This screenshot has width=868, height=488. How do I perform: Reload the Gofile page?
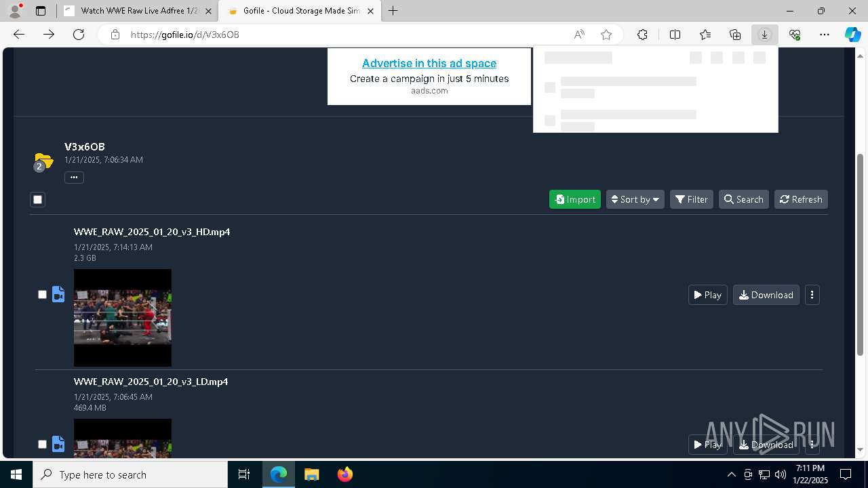[79, 35]
